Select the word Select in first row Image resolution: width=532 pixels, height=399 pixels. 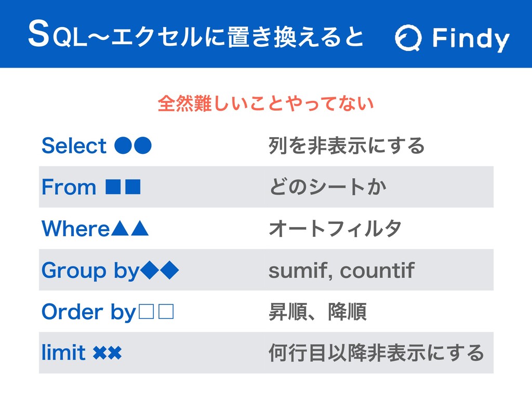click(74, 146)
